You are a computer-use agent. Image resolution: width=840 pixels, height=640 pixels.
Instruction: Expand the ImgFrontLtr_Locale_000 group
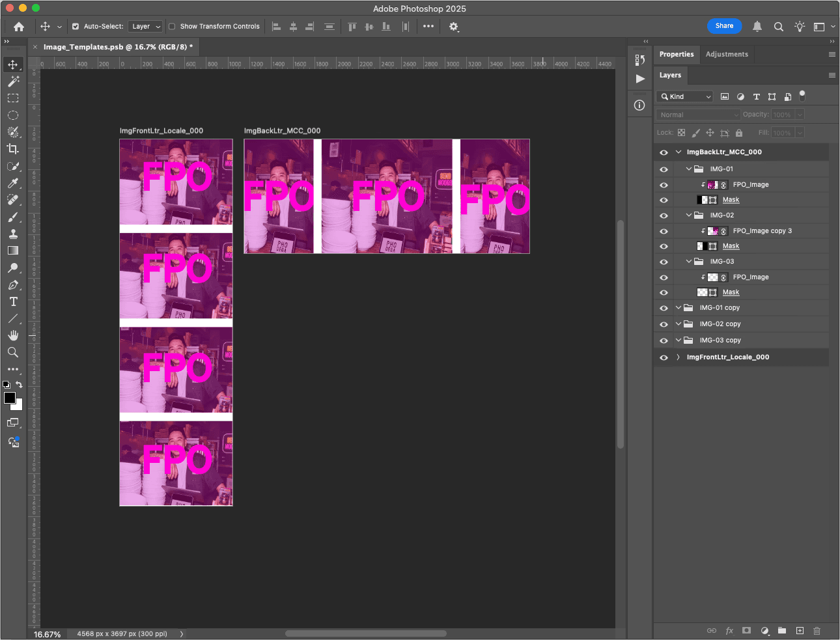click(x=679, y=357)
